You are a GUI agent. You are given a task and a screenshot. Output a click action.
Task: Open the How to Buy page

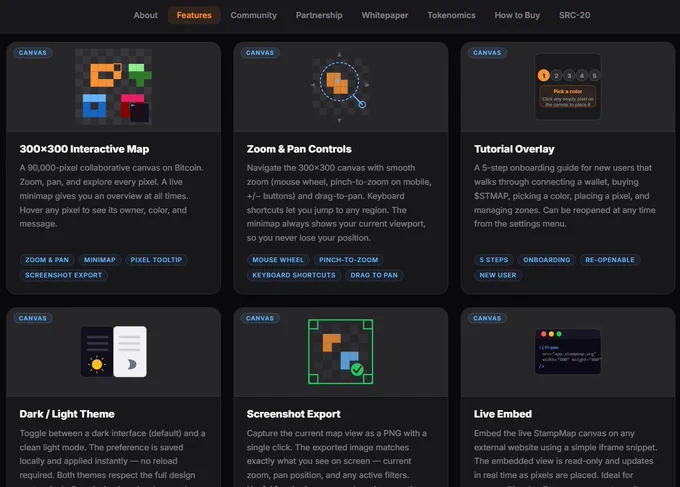[517, 15]
